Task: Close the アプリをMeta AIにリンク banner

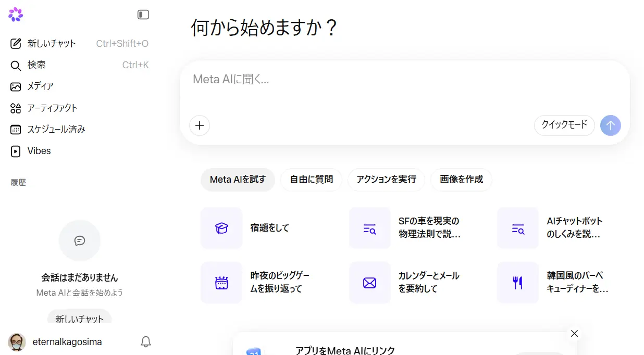Action: (x=574, y=333)
